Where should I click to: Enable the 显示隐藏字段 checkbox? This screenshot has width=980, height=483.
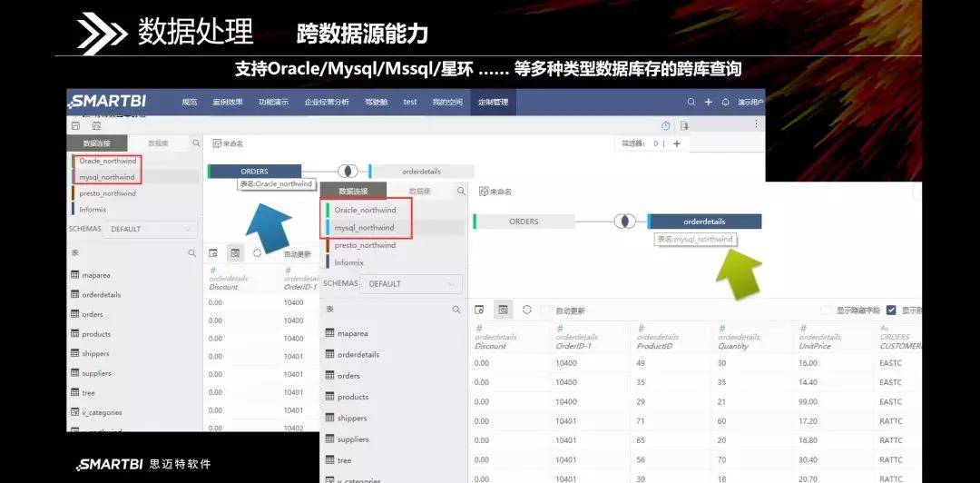(x=827, y=310)
